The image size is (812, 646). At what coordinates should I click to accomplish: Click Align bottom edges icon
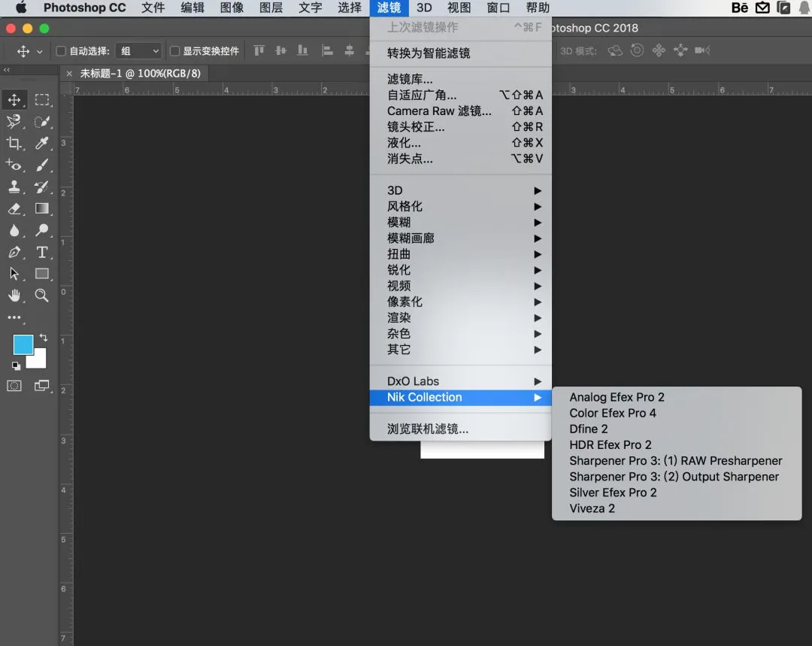[302, 50]
